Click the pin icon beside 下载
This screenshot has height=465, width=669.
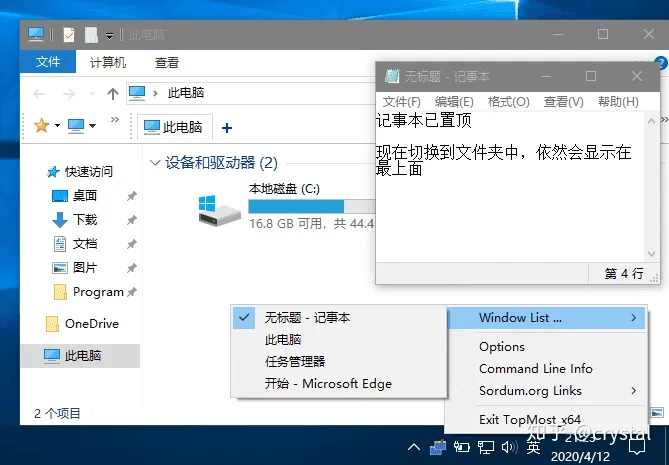132,220
